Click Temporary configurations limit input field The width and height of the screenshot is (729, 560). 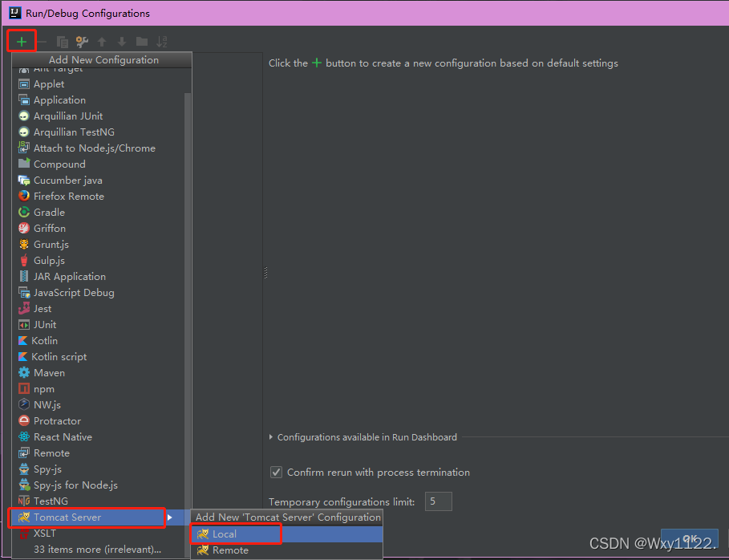point(438,501)
